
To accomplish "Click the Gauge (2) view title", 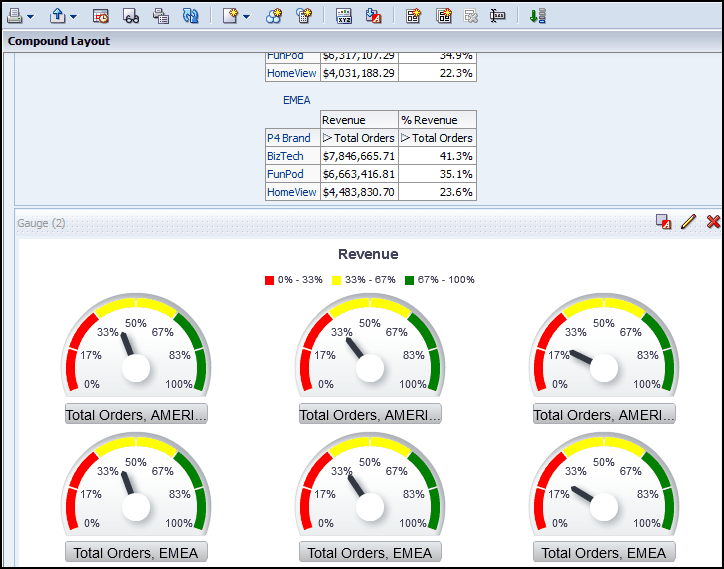I will coord(41,223).
